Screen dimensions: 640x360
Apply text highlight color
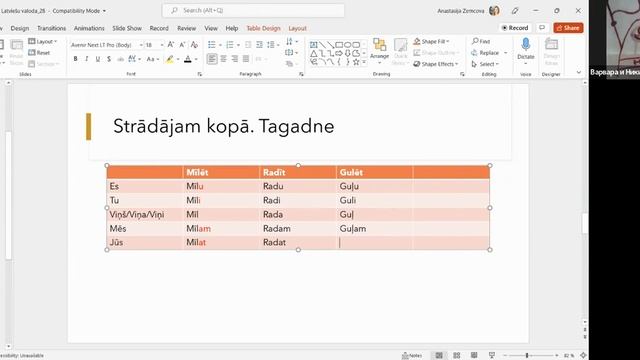(x=170, y=59)
